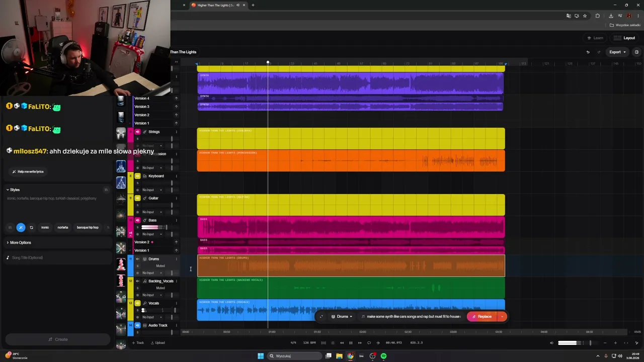Mute the Guitar track speaker icon
This screenshot has width=644, height=362.
(137, 198)
